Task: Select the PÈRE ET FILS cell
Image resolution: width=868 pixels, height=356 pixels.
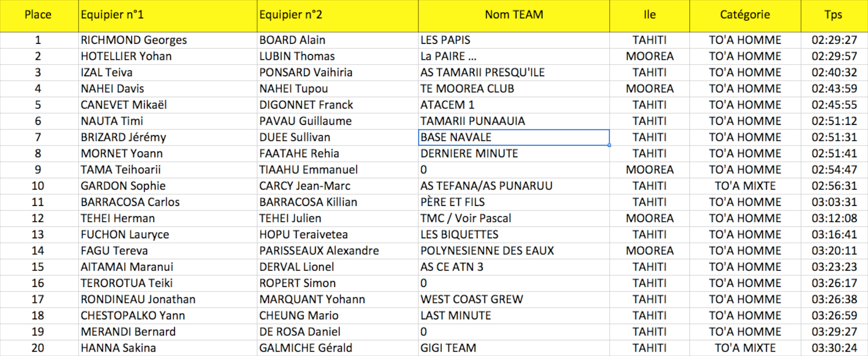Action: [x=453, y=202]
